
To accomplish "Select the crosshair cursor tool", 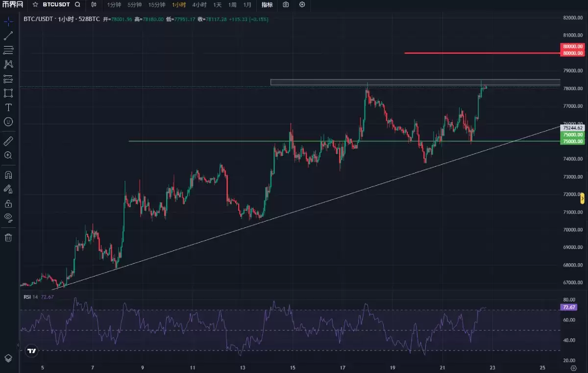I will click(x=8, y=22).
